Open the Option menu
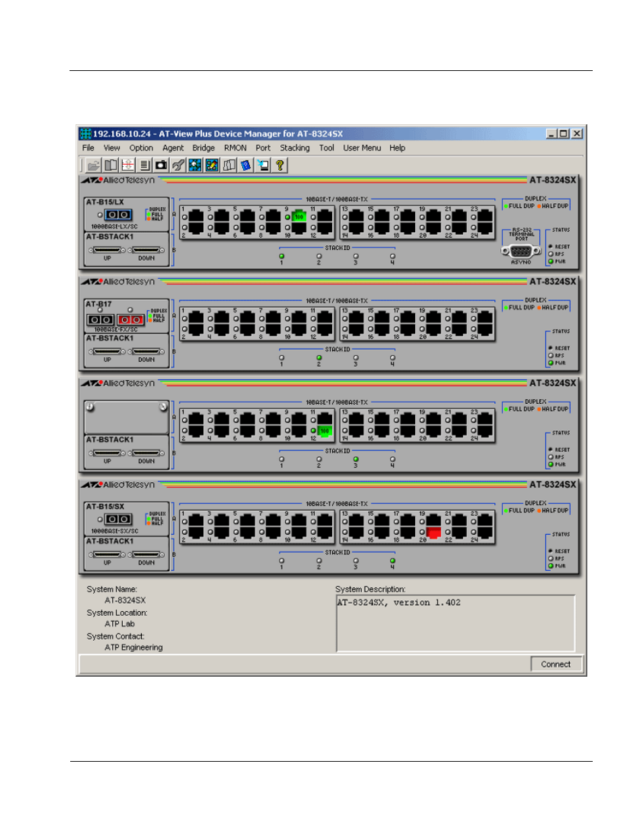Image resolution: width=644 pixels, height=834 pixels. [x=141, y=148]
